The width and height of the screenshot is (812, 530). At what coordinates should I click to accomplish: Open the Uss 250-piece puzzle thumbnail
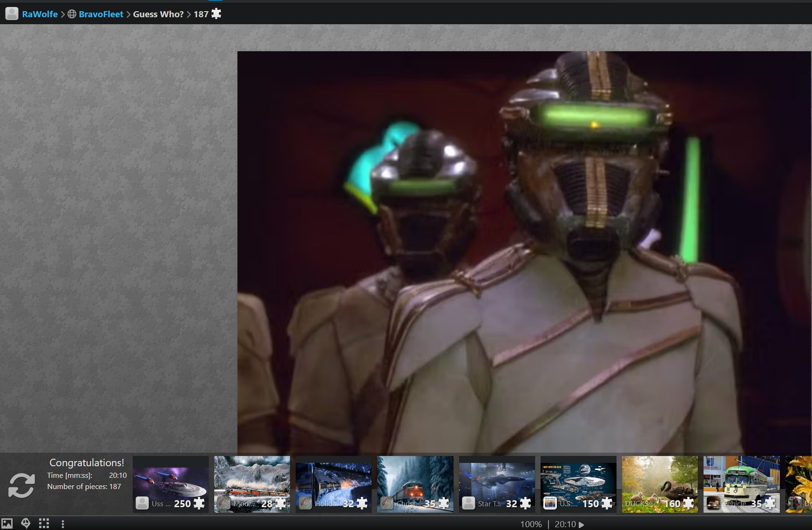click(170, 484)
